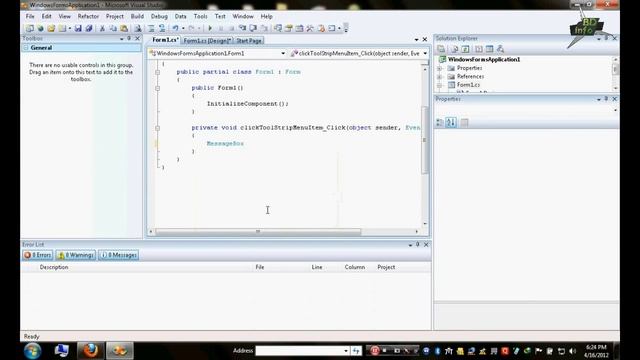
Task: Click View Class Diagram icon
Action: [500, 49]
